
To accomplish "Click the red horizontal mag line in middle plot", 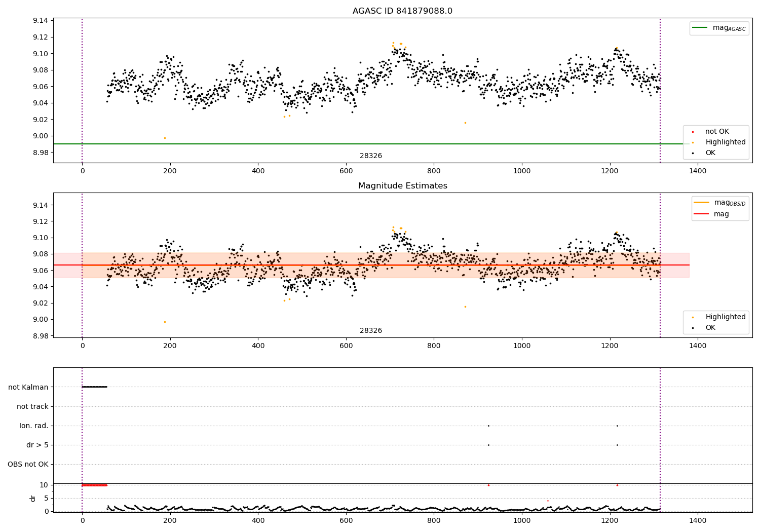I will (x=371, y=265).
